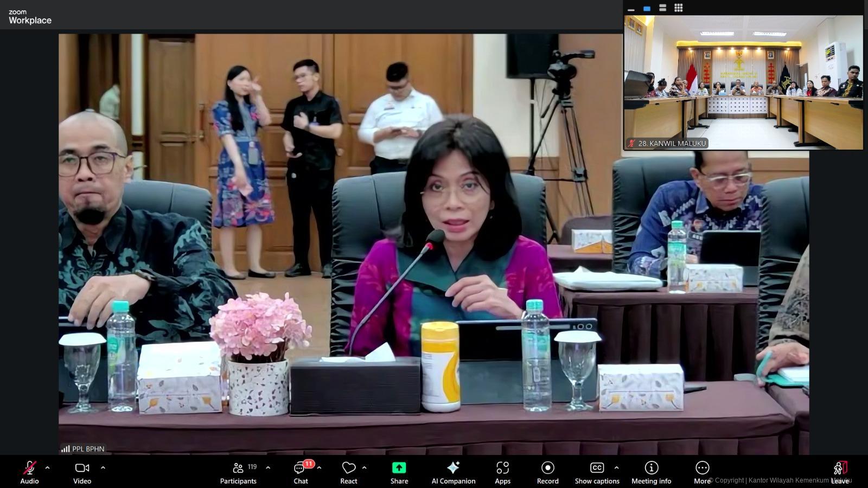This screenshot has height=488, width=868.
Task: Show Meeting info details
Action: 651,468
